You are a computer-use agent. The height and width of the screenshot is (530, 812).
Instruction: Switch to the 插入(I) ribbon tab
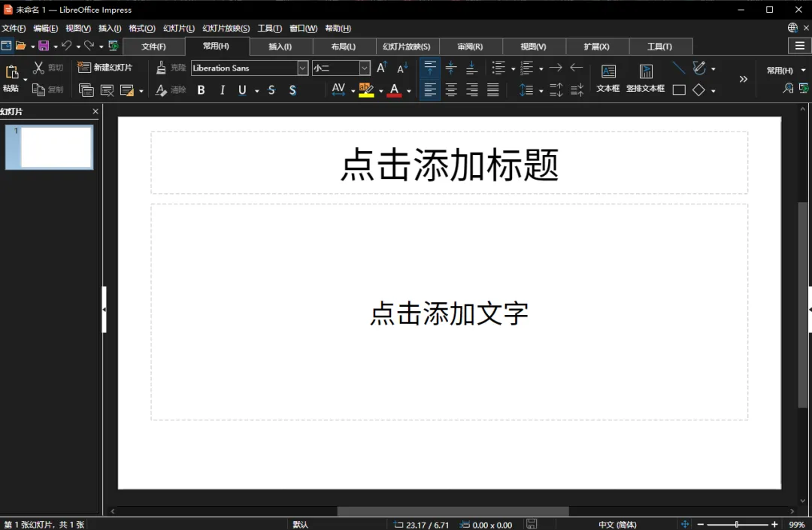click(x=280, y=47)
